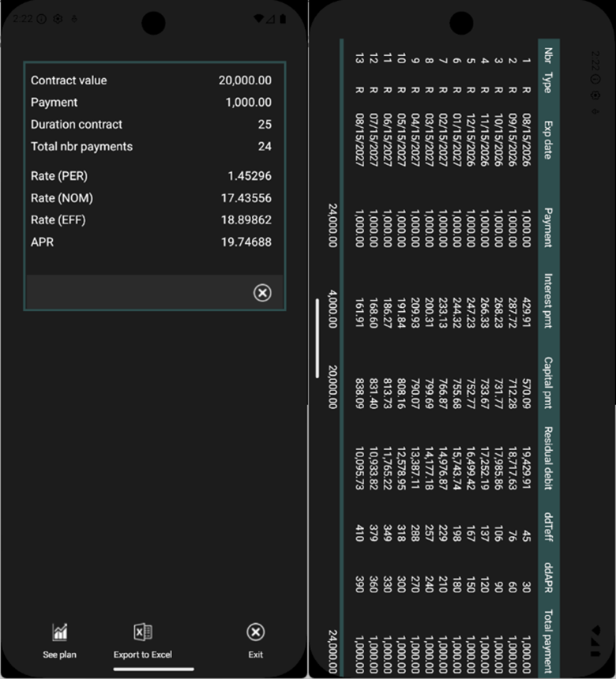Tap the Wi-Fi status icon
616x679 pixels.
(x=258, y=19)
